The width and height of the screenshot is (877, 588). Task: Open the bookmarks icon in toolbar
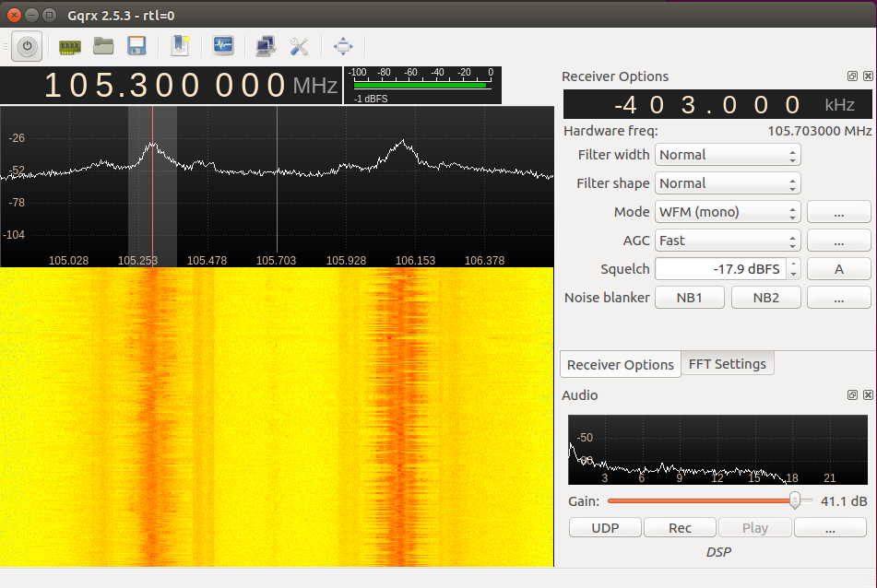pos(180,46)
